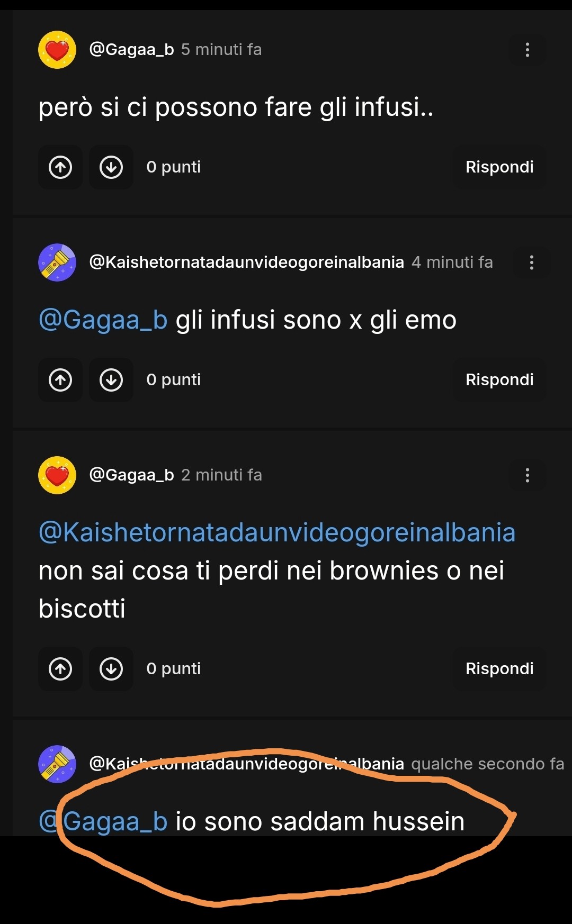Open three-dot menu on 4 minuti fa comment
This screenshot has width=572, height=924.
pyautogui.click(x=531, y=262)
